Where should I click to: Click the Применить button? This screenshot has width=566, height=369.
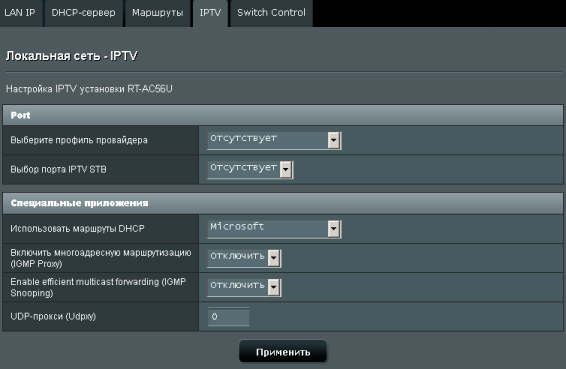pos(283,352)
